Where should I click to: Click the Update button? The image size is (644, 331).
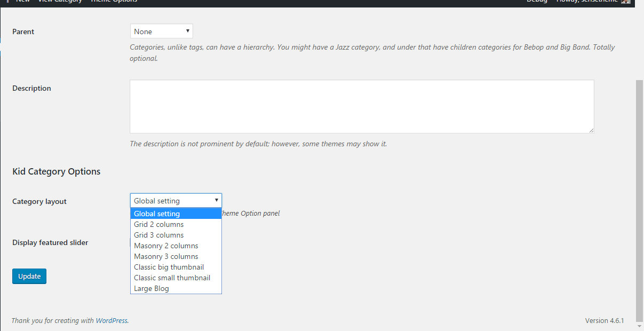click(x=29, y=276)
